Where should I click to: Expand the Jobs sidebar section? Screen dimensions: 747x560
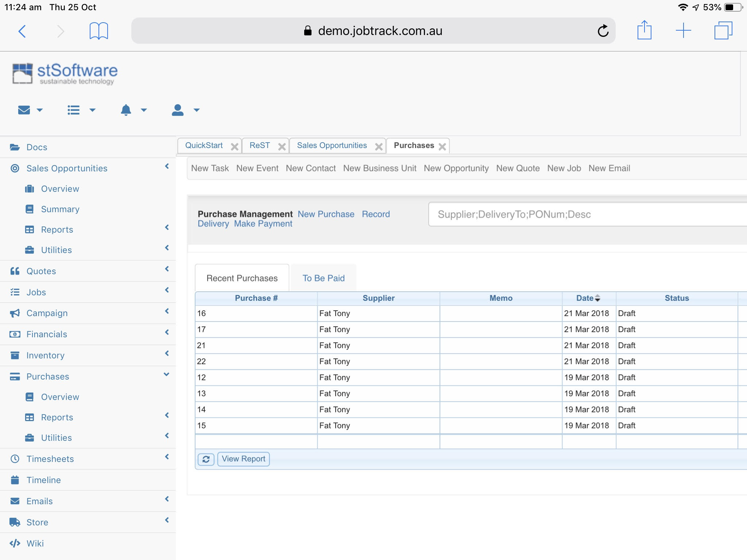click(167, 290)
